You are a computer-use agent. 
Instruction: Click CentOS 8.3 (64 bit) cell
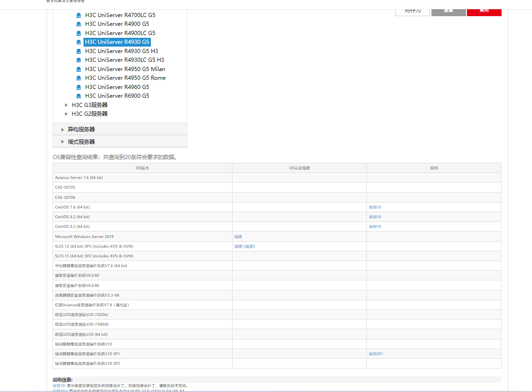pyautogui.click(x=143, y=226)
